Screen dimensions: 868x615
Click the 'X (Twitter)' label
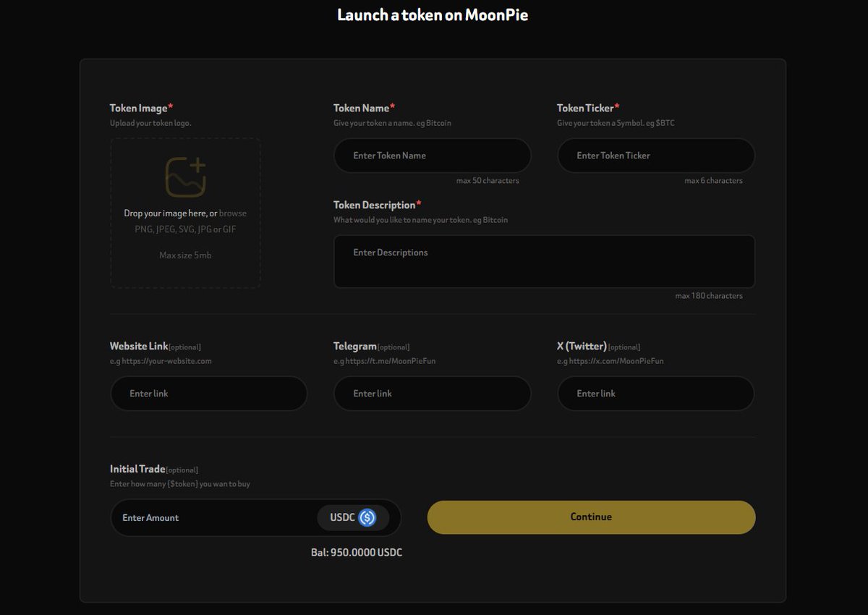point(582,347)
